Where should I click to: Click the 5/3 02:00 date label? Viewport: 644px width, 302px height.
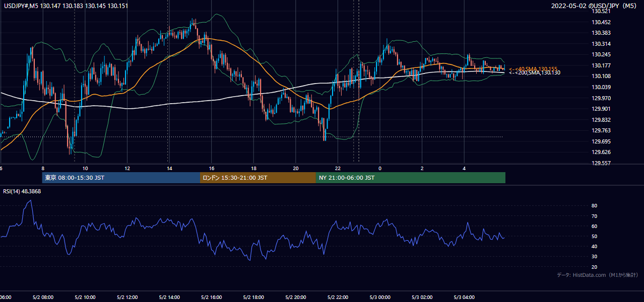[x=422, y=297]
